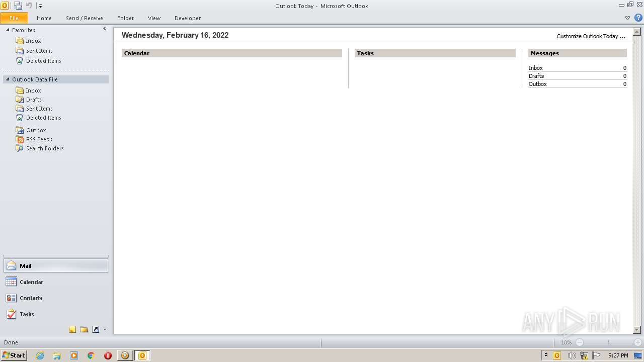Click the scroll down arrow of the main pane
644x362 pixels.
(x=636, y=330)
